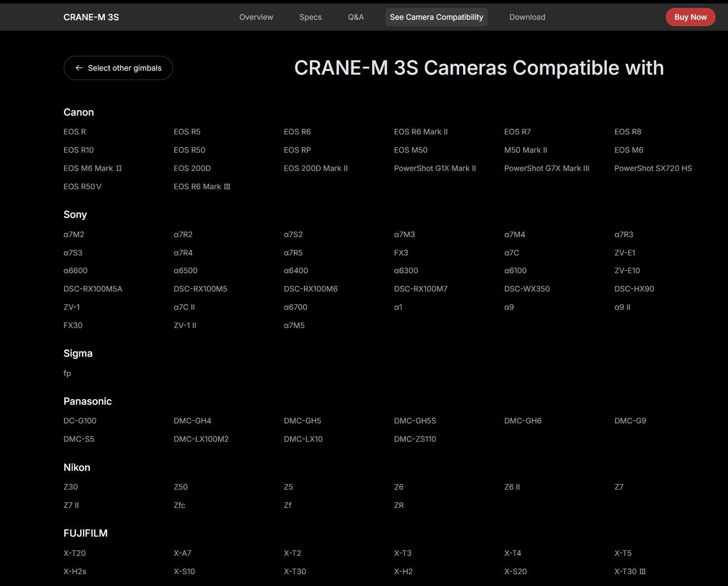
Task: Choose the EOS RP entry
Action: (297, 150)
